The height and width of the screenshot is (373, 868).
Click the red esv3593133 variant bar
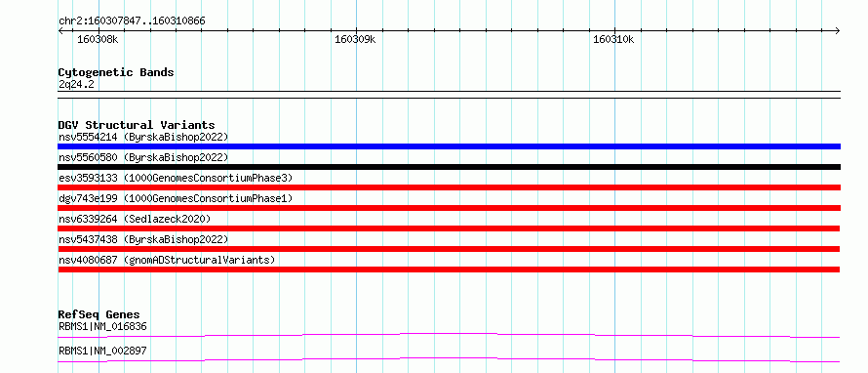pyautogui.click(x=449, y=187)
